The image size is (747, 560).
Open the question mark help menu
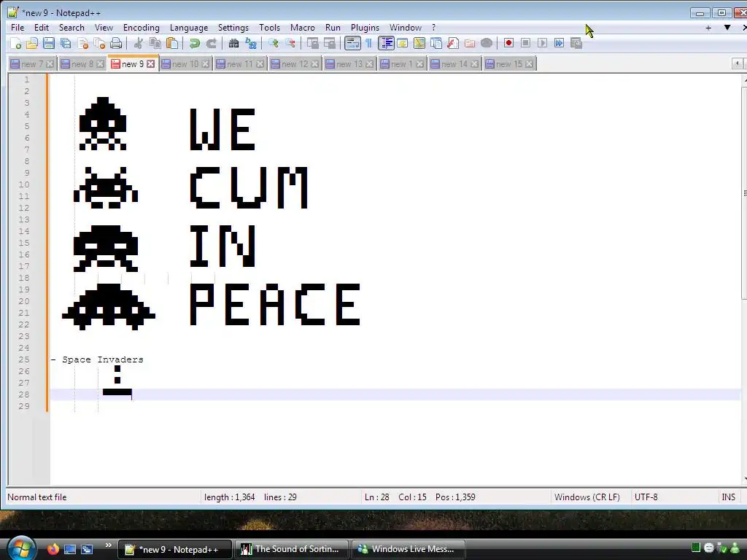(433, 28)
